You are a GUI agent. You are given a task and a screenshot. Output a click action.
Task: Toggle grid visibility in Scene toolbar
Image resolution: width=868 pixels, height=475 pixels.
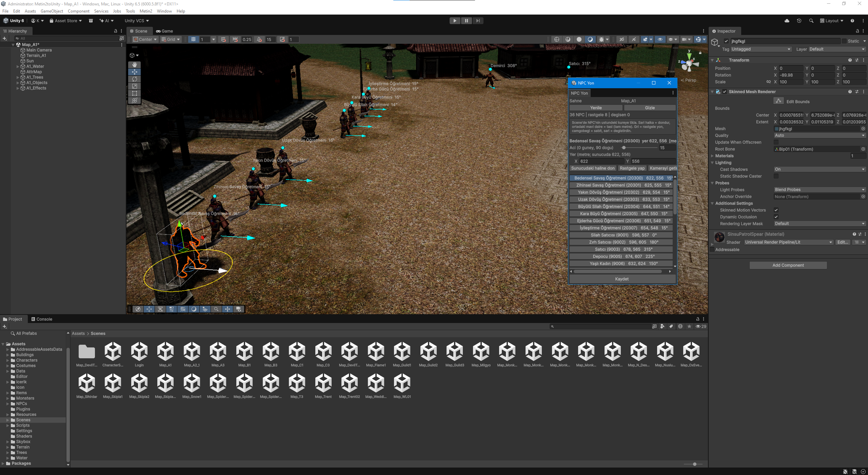193,39
